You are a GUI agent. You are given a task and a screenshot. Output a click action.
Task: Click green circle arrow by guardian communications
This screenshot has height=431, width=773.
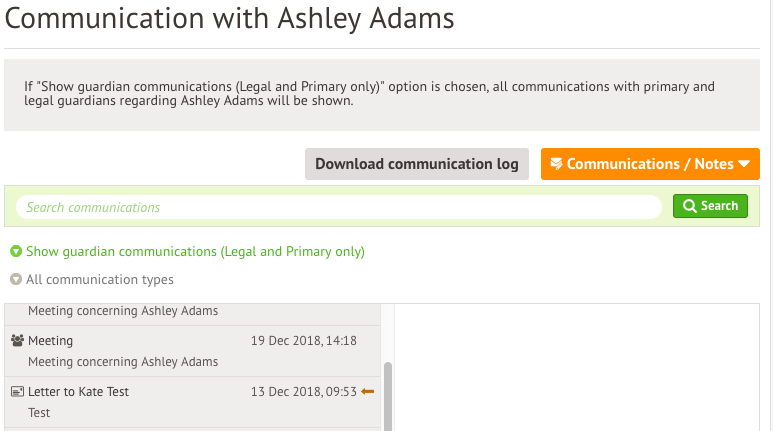[16, 251]
